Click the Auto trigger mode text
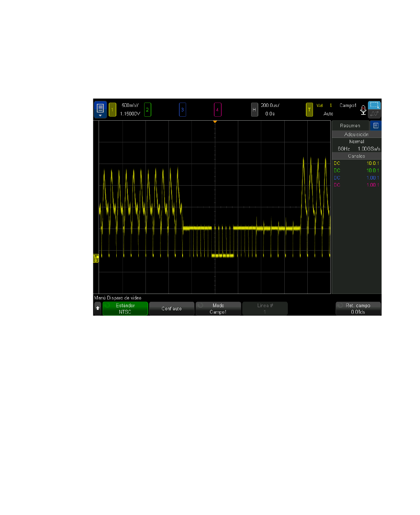The image size is (420, 515). coord(328,114)
